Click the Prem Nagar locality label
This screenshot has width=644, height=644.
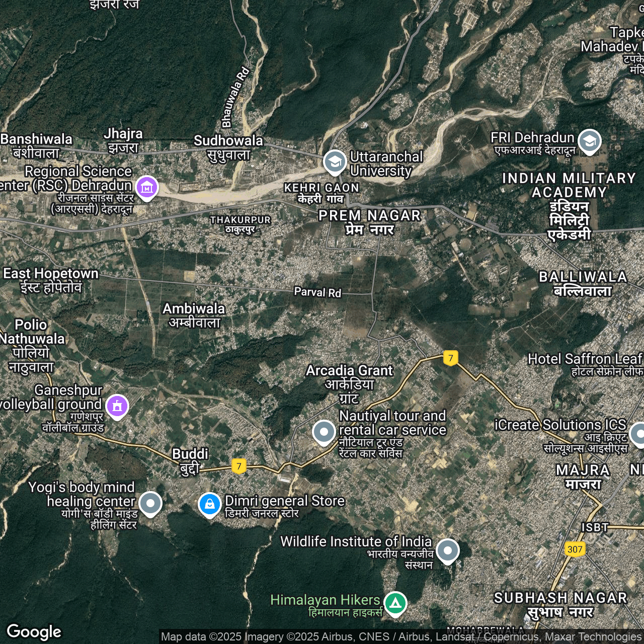tap(370, 222)
